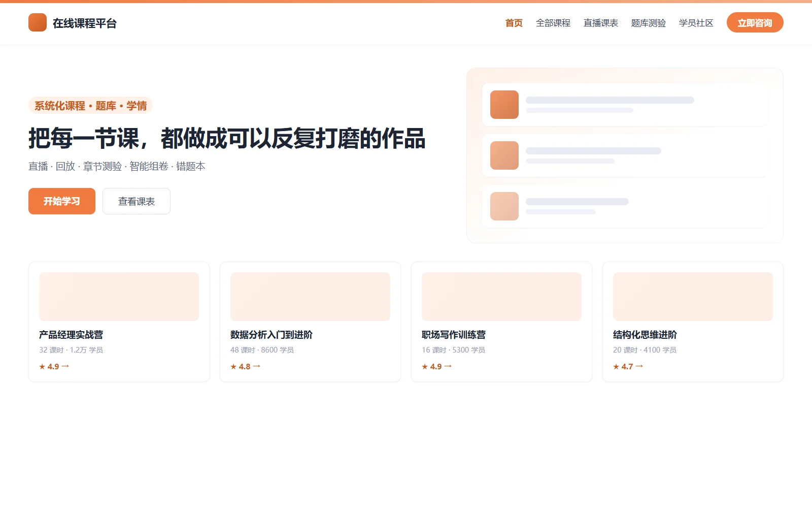
Task: Go to 全部课程 in navigation
Action: tap(553, 23)
